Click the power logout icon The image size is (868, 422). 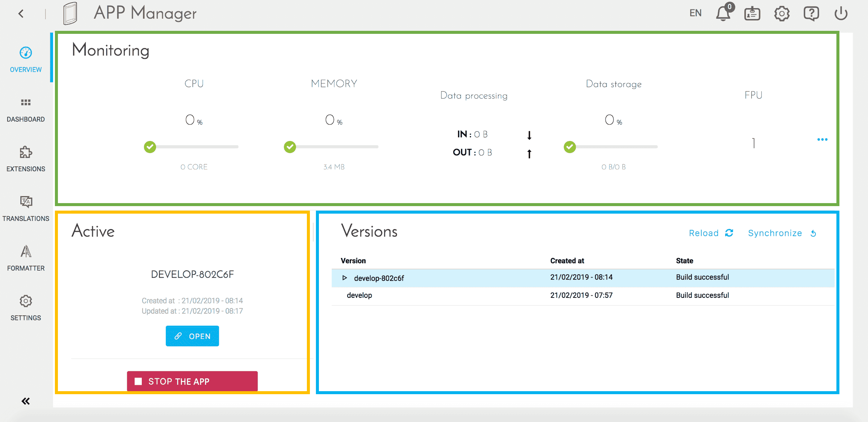[x=841, y=14]
